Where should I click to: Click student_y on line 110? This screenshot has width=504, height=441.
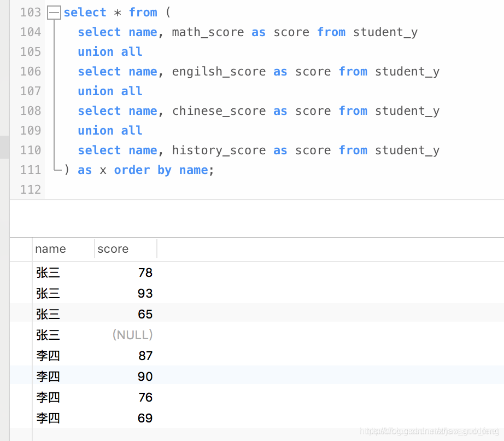(407, 150)
